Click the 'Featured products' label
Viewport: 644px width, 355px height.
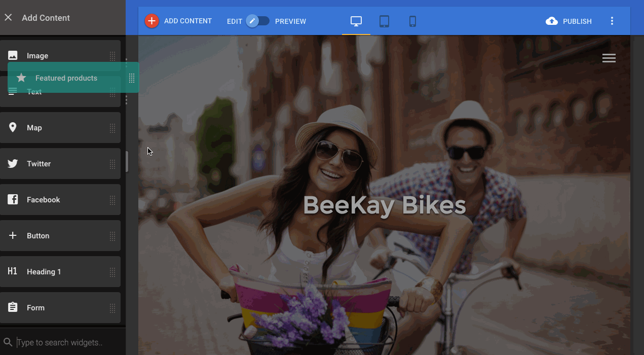click(x=66, y=78)
